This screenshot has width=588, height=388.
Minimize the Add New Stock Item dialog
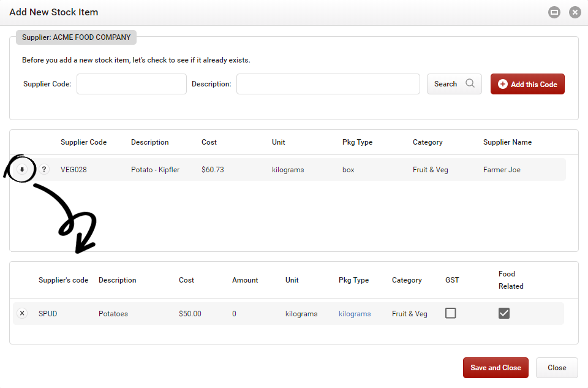pyautogui.click(x=554, y=12)
